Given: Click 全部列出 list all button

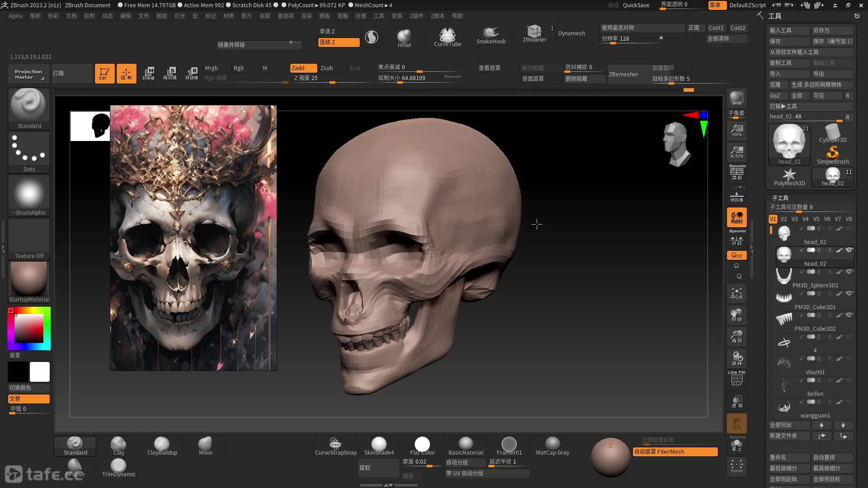Looking at the screenshot, I should [x=789, y=425].
